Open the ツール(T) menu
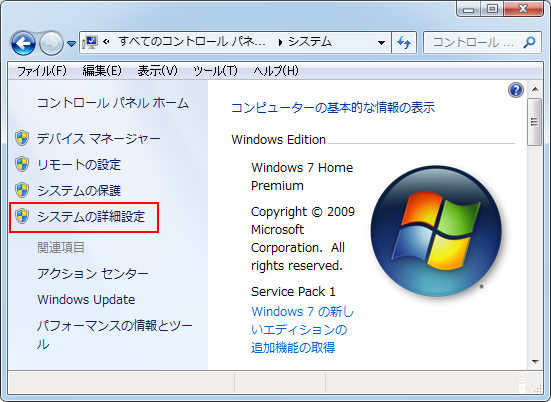 pyautogui.click(x=215, y=71)
